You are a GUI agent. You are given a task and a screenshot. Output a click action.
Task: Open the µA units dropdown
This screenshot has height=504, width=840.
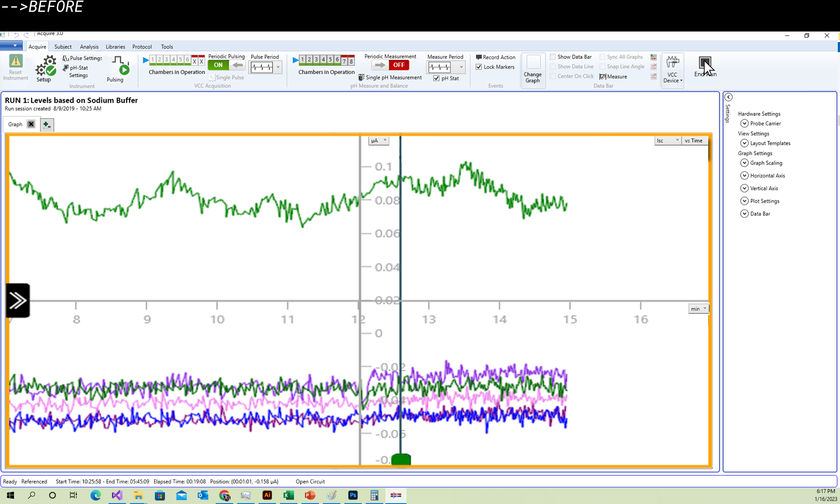click(x=378, y=140)
